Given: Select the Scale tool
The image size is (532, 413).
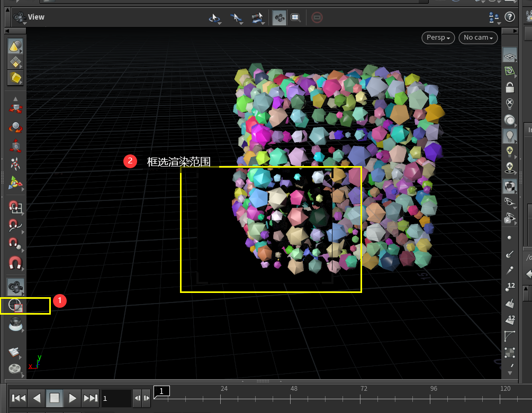Looking at the screenshot, I should (15, 144).
